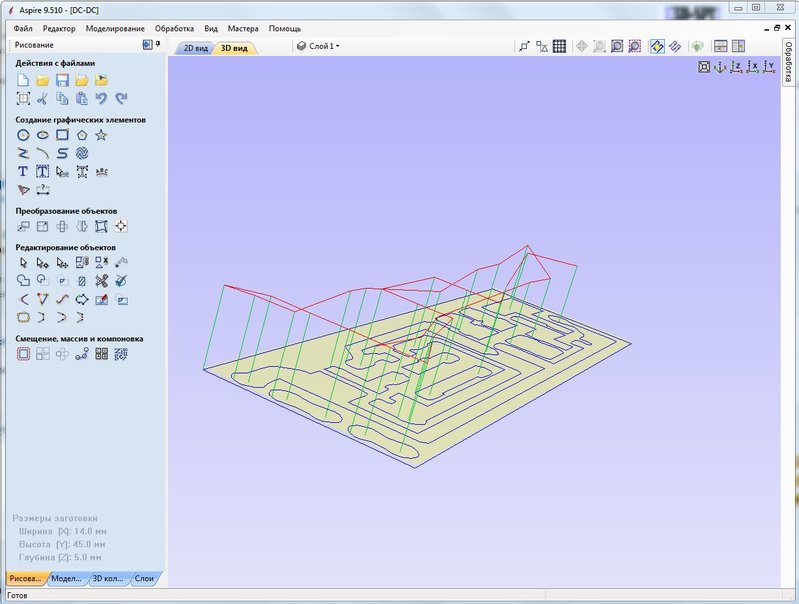Undo the last action using the Undo icon
This screenshot has width=799, height=604.
pos(101,98)
